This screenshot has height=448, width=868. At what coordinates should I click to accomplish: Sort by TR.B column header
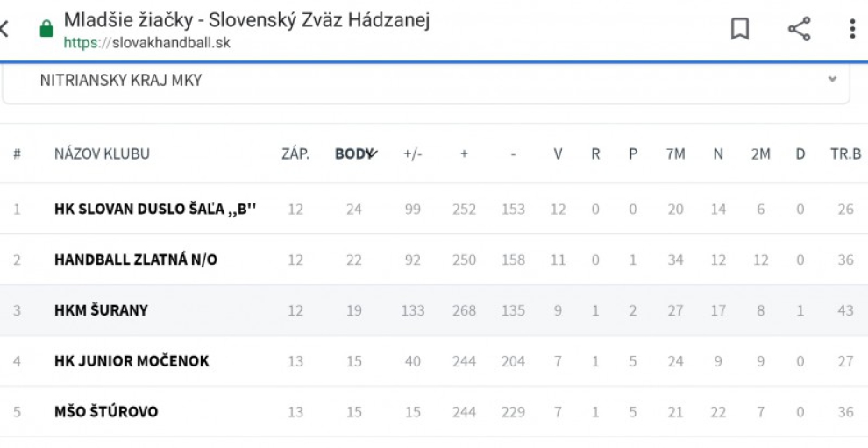pyautogui.click(x=845, y=153)
